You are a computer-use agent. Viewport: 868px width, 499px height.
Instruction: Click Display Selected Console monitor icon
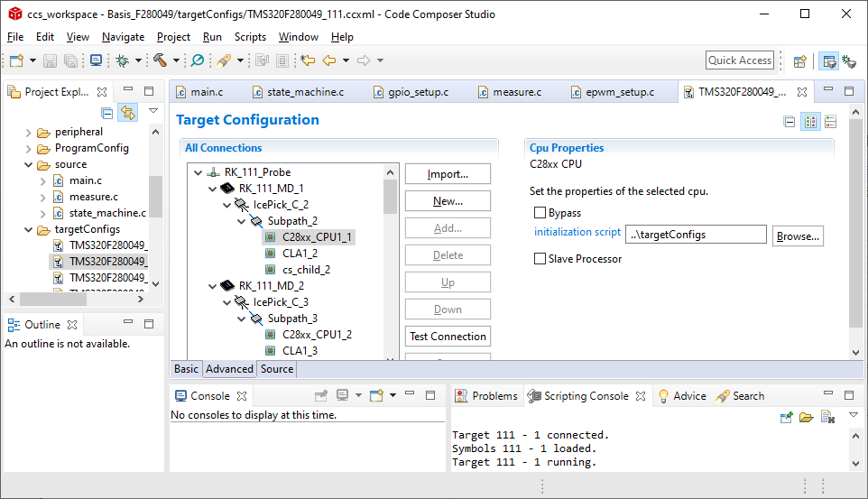pos(342,395)
